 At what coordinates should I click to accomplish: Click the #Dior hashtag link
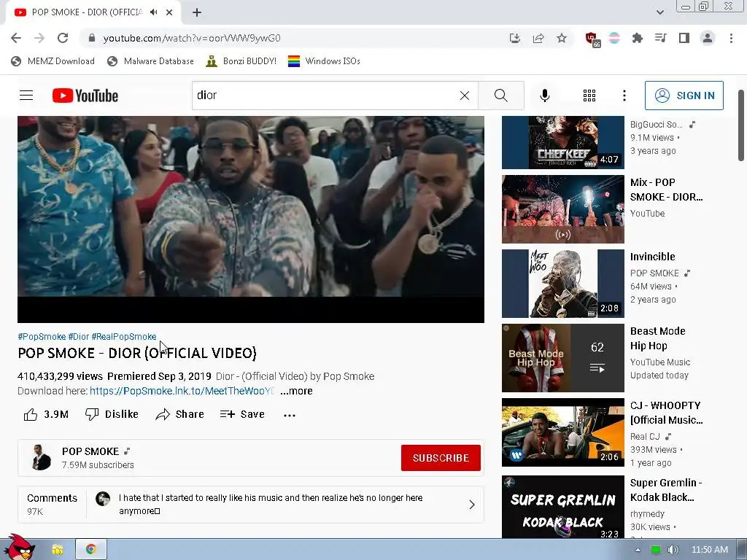(79, 337)
